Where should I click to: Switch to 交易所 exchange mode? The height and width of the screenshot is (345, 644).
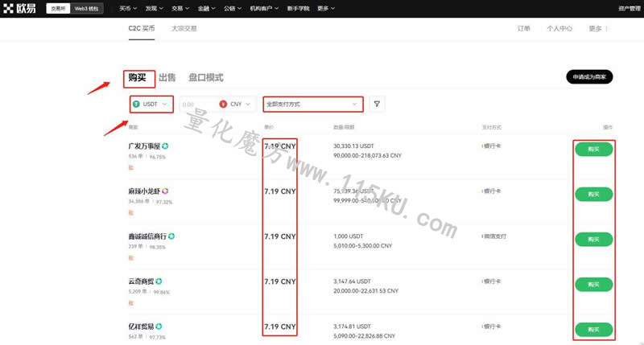pos(58,8)
